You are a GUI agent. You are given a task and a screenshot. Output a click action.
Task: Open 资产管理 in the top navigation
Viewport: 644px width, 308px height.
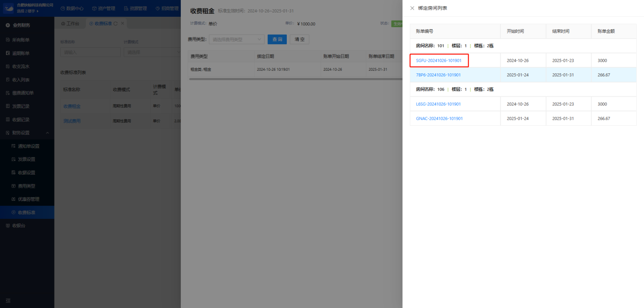pos(106,9)
